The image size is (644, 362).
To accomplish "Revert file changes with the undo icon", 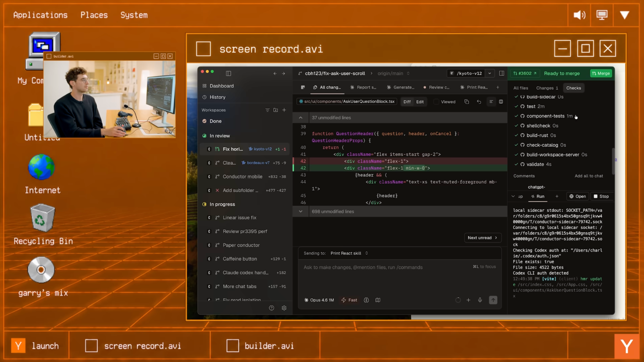I will click(479, 102).
